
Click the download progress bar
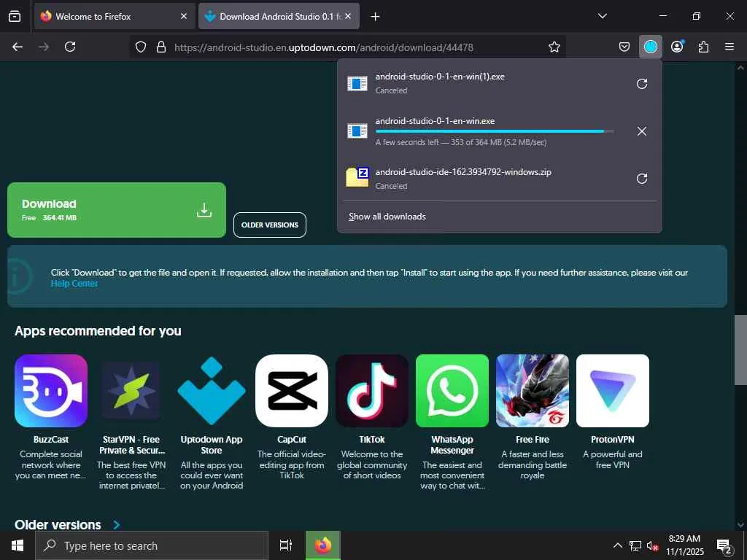tap(495, 131)
